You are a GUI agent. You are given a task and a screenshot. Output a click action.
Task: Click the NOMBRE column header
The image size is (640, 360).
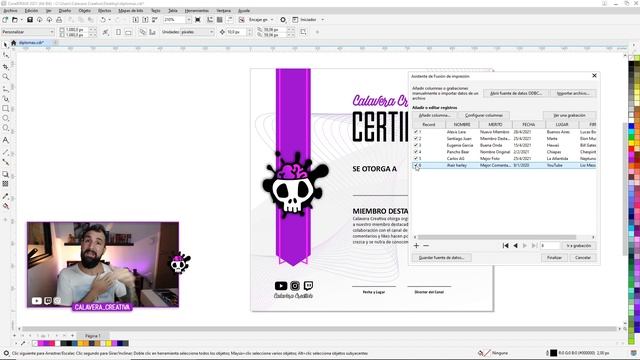pyautogui.click(x=462, y=124)
